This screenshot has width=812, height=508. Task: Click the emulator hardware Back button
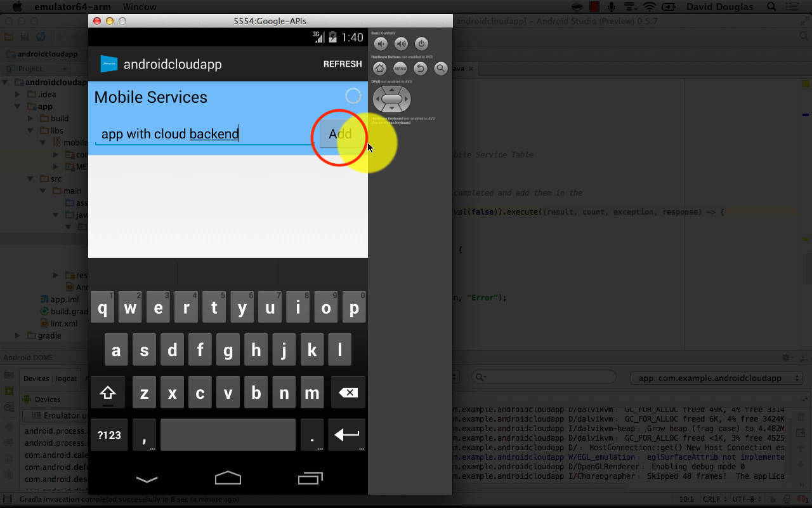[420, 69]
